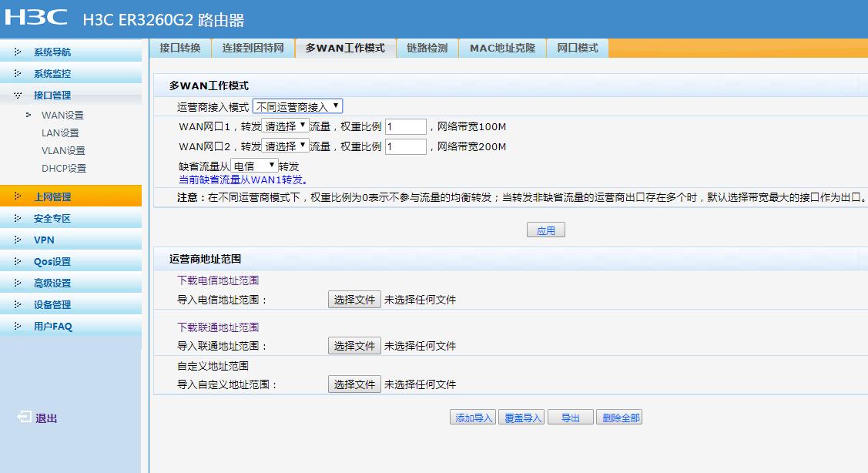Expand the 上网管理 menu section
This screenshot has width=868, height=473.
(71, 196)
